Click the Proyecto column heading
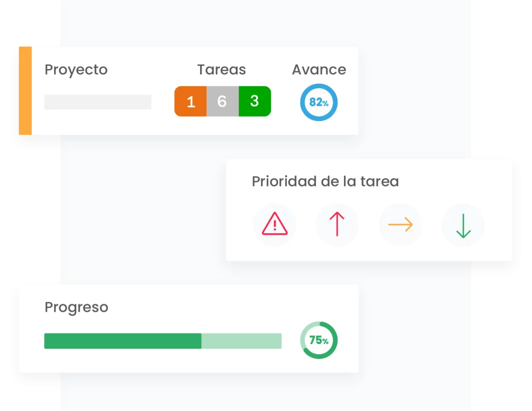This screenshot has height=411, width=532. (76, 70)
